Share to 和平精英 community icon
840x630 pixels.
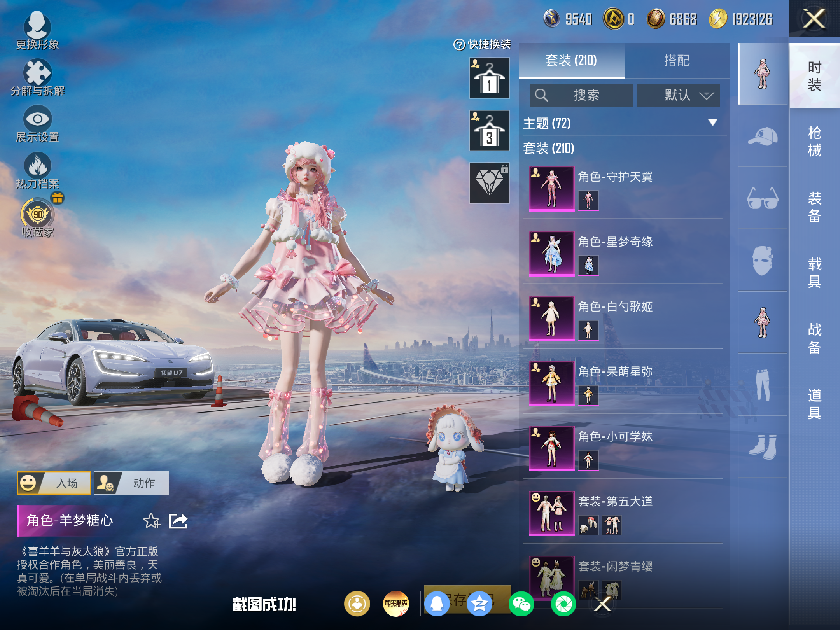click(396, 604)
